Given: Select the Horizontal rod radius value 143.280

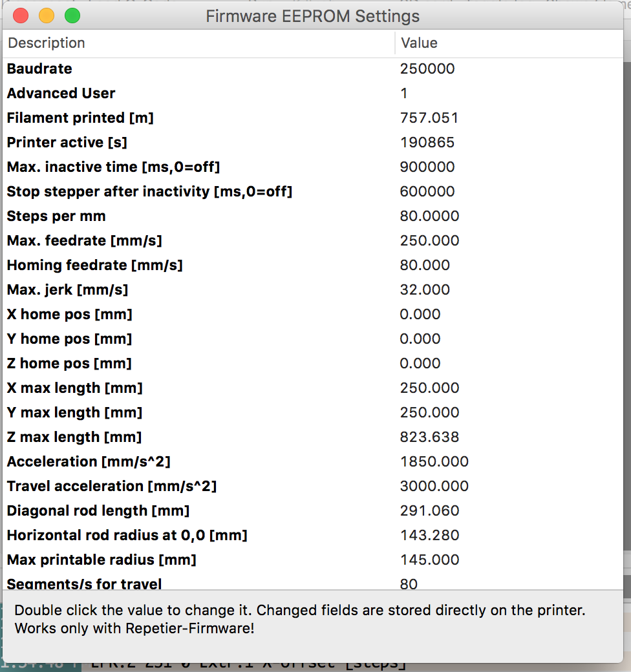Looking at the screenshot, I should click(429, 535).
